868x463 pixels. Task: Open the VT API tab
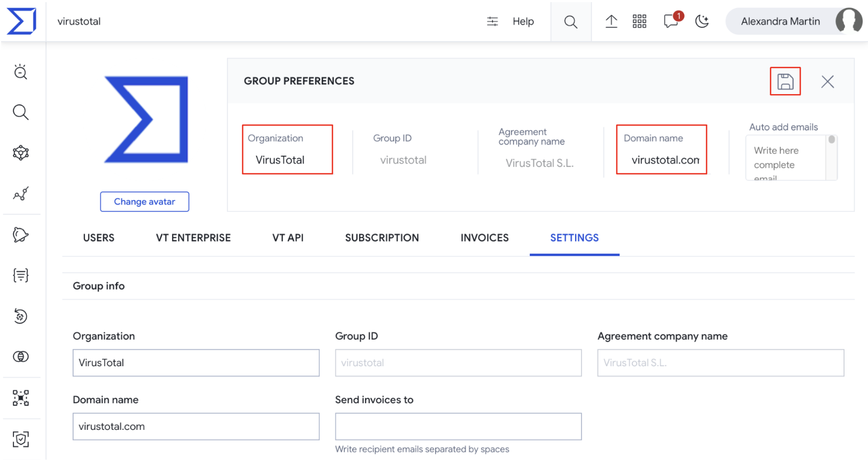click(x=288, y=238)
